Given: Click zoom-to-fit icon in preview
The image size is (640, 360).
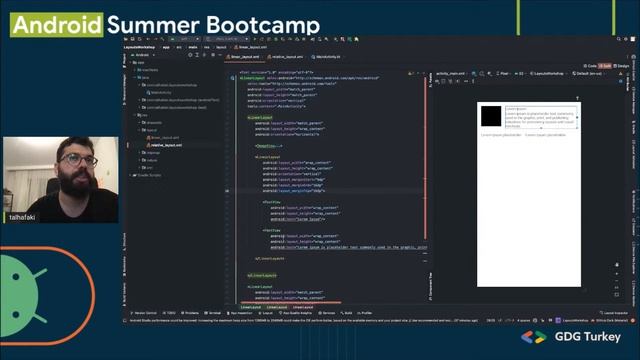Looking at the screenshot, I should click(617, 295).
